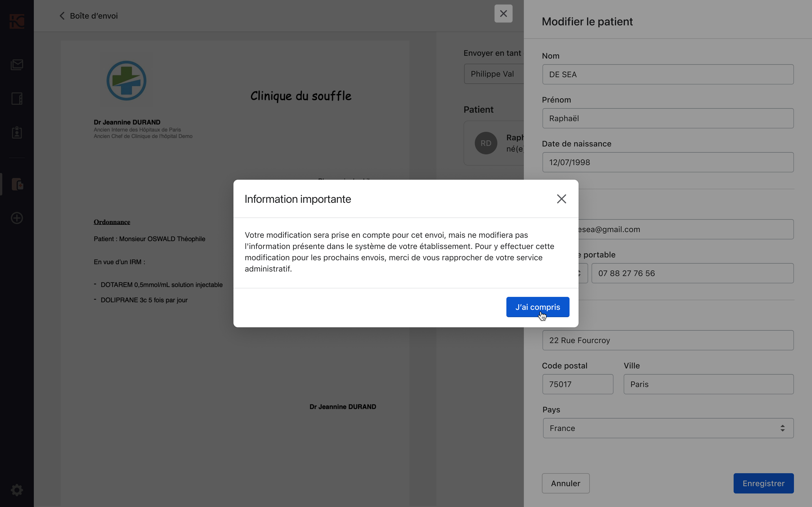
Task: Open the patient clipboard sidebar icon
Action: [x=17, y=132]
